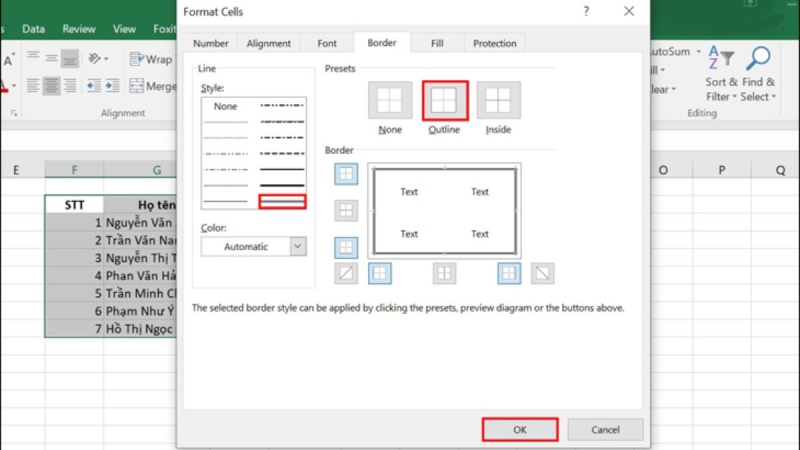This screenshot has height=450, width=800.
Task: Select the double line style
Action: pos(282,202)
